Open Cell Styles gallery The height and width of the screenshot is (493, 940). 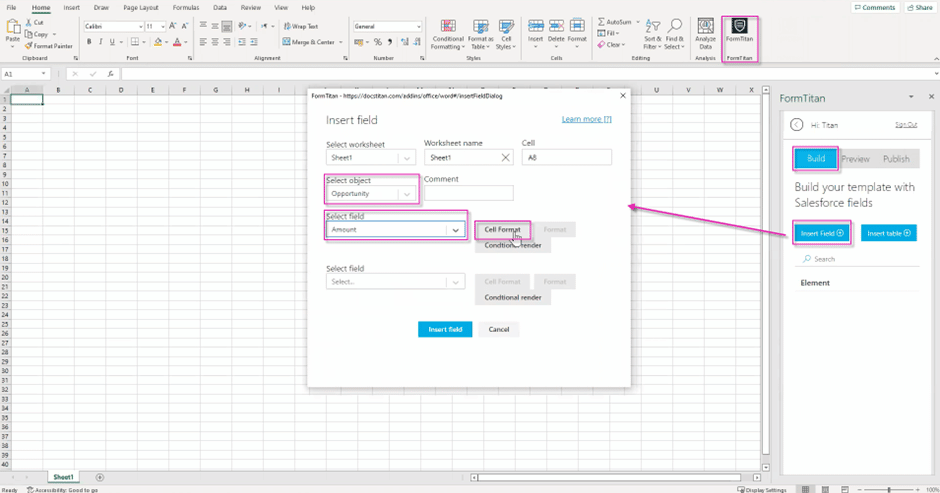point(506,34)
